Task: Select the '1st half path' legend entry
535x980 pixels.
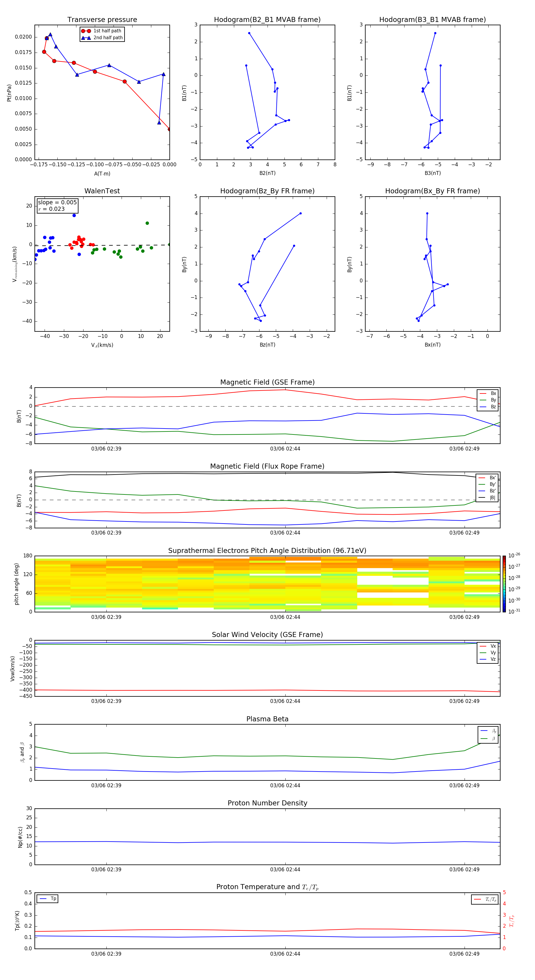Action: 102,31
